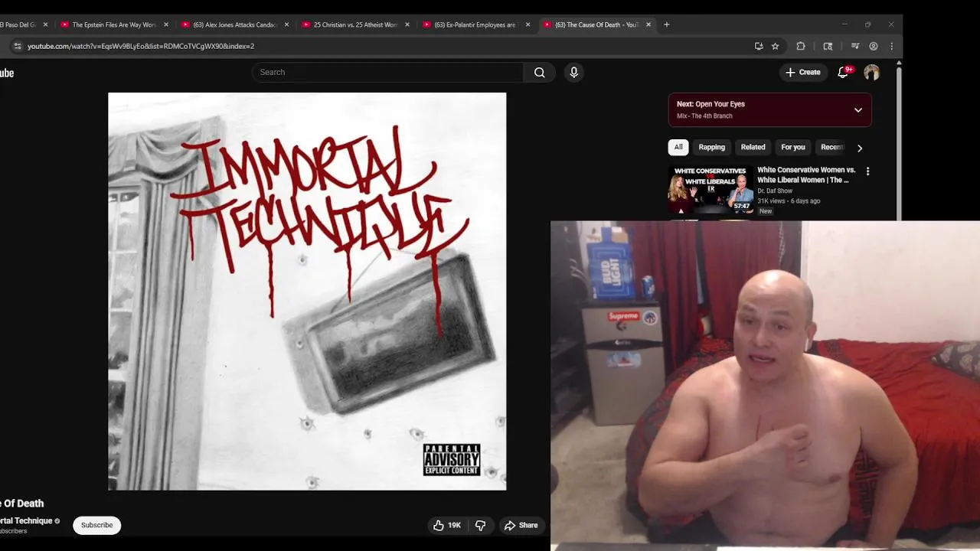Dislike the video with thumbs down
Image resolution: width=980 pixels, height=551 pixels.
(x=481, y=525)
